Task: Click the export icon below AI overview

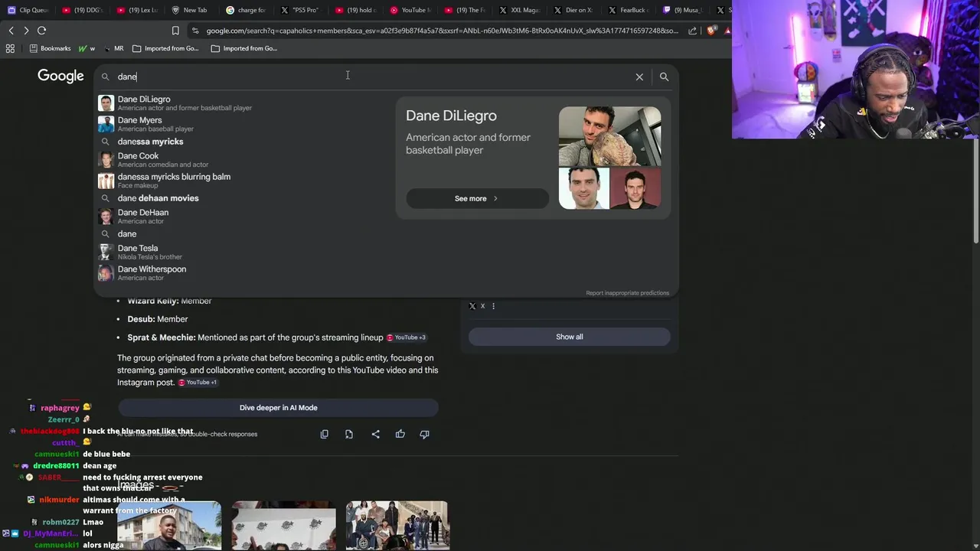Action: point(349,434)
